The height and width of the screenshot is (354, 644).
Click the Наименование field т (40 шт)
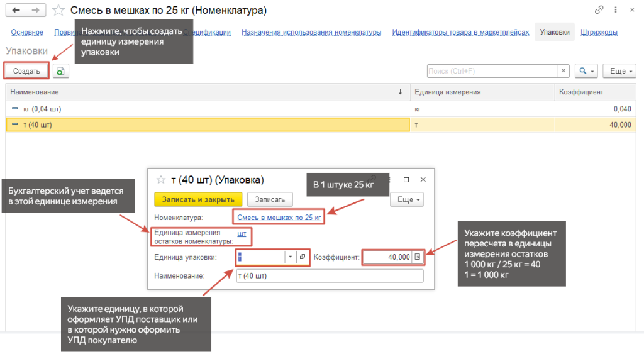point(330,276)
